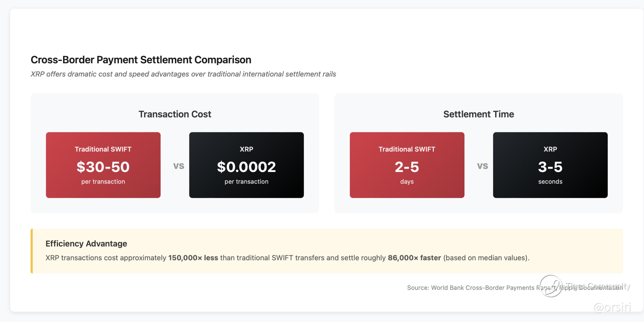Click the Efficiency Advantage heading
The image size is (644, 322).
coord(86,243)
